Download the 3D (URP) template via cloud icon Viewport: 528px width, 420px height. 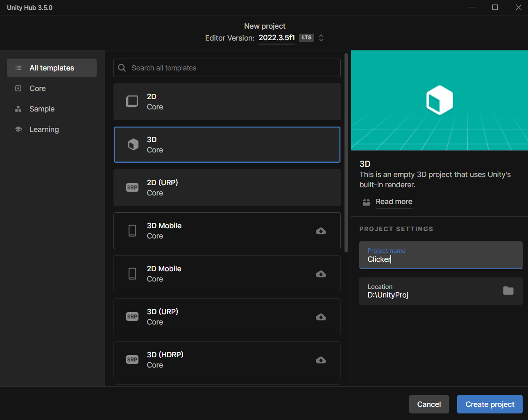tap(321, 317)
